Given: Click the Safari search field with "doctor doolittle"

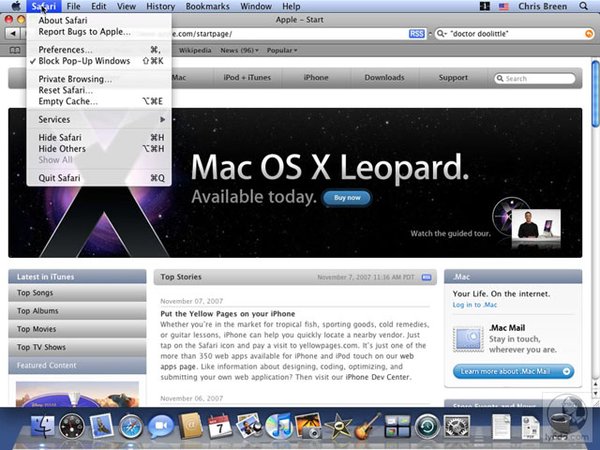Looking at the screenshot, I should coord(515,34).
